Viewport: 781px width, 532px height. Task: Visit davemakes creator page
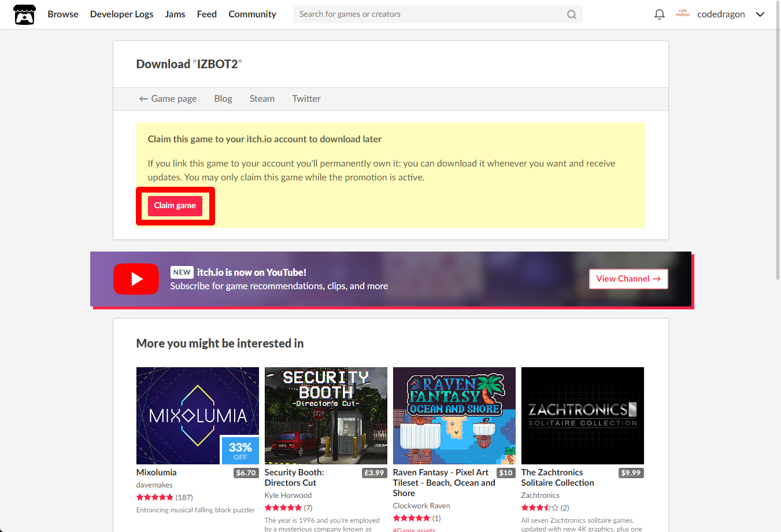tap(154, 485)
